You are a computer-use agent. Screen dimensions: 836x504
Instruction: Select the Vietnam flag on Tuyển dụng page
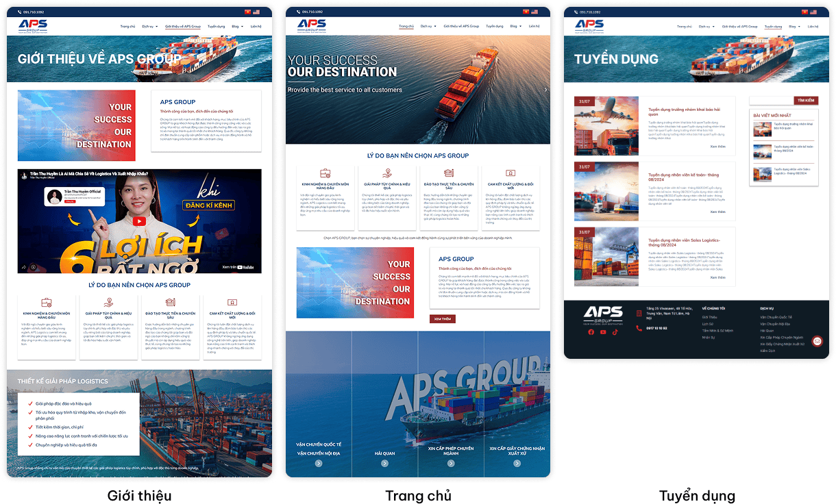[x=806, y=12]
